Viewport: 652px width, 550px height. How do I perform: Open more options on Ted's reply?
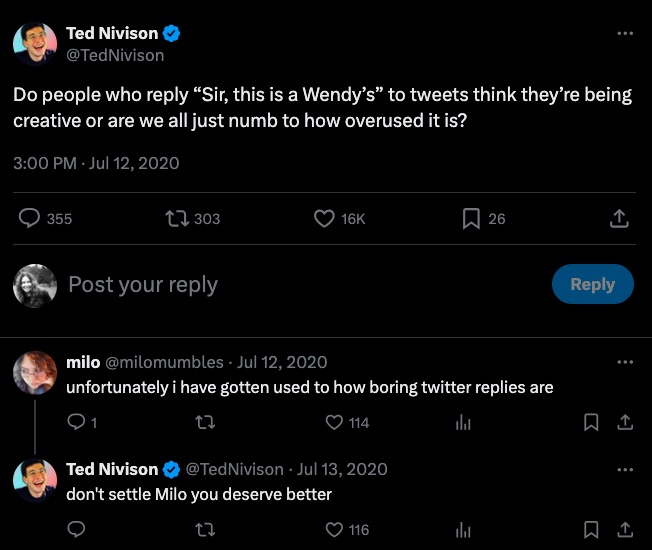pyautogui.click(x=625, y=469)
